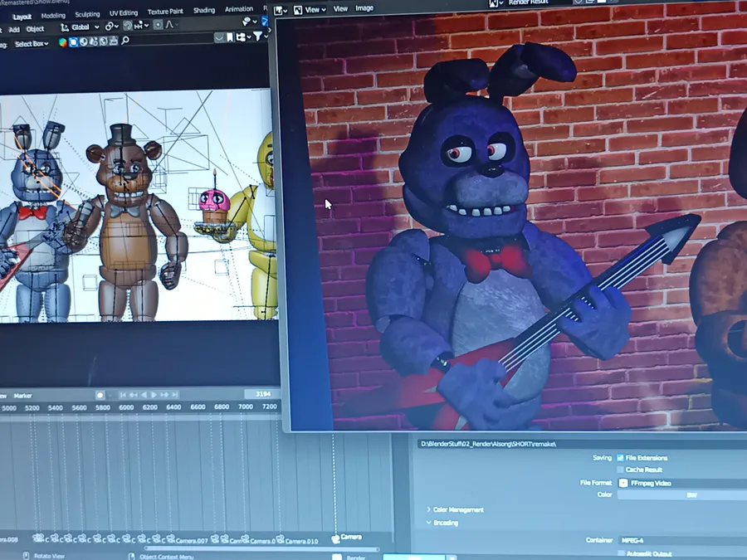Image resolution: width=747 pixels, height=560 pixels.
Task: Expand the Color Management panel
Action: pos(456,509)
